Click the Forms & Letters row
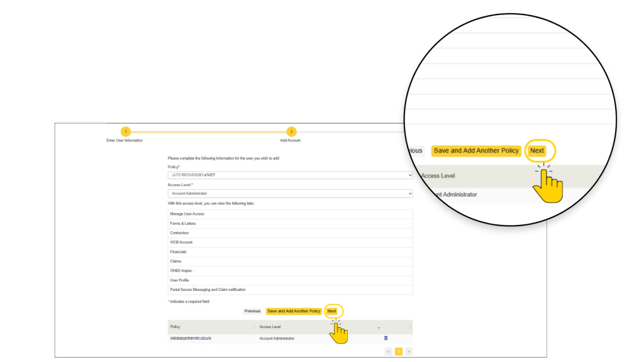Image resolution: width=644 pixels, height=362 pixels. [x=290, y=224]
